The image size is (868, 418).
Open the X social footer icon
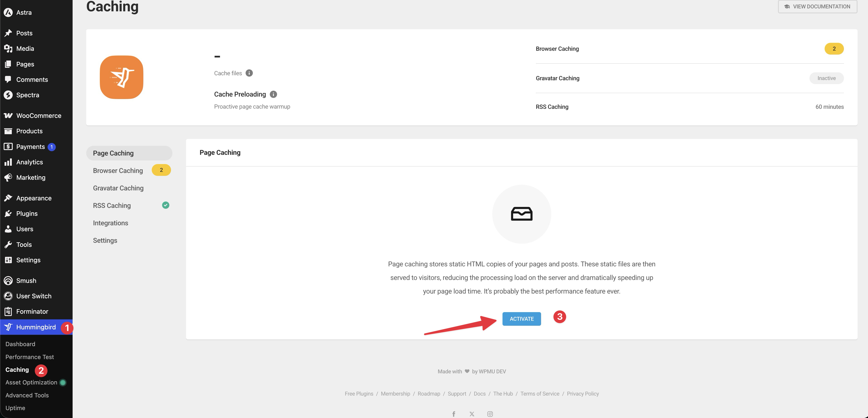click(472, 414)
